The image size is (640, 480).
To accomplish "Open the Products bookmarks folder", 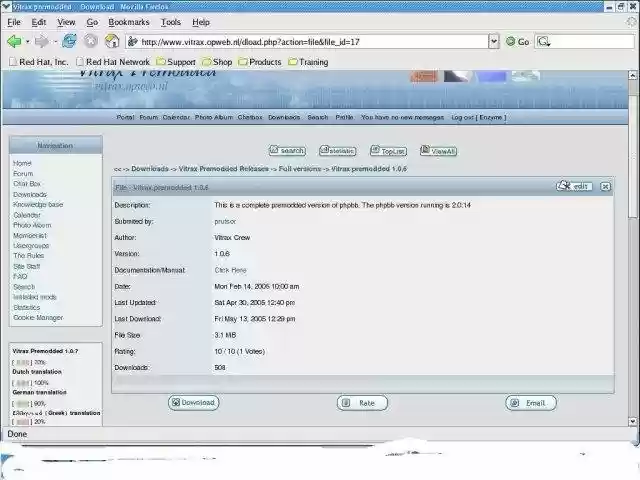I will click(260, 62).
